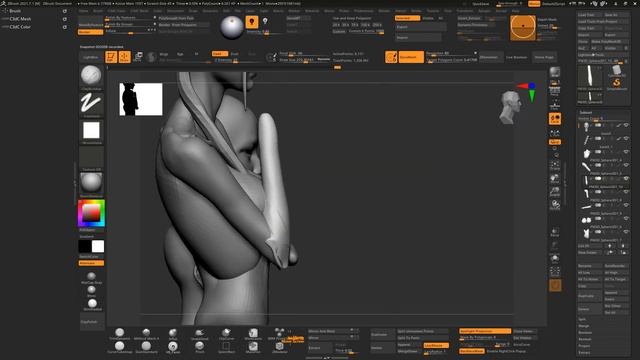Toggle the Zadd mode

(220, 53)
